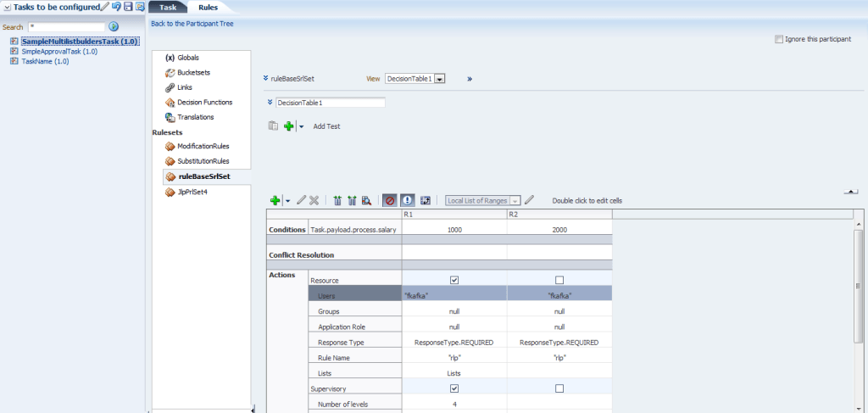The image size is (868, 413).
Task: Click the salary 1000 cell in R1
Action: pos(454,230)
